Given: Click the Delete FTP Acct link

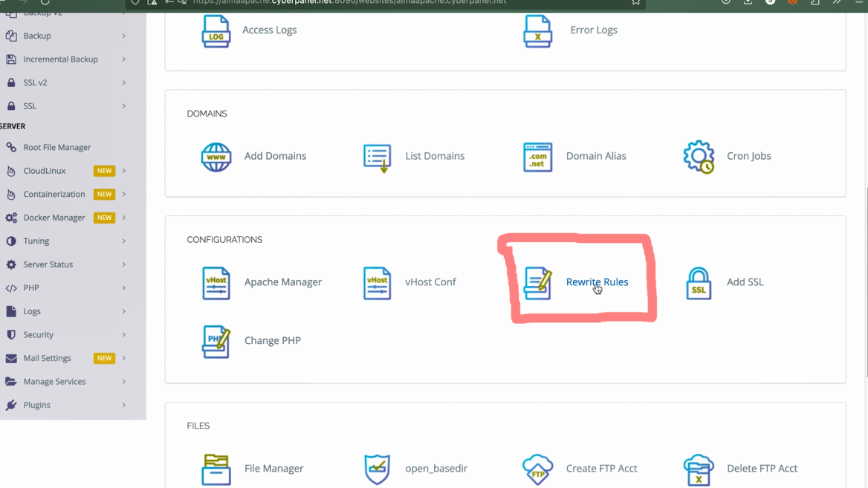Looking at the screenshot, I should tap(760, 469).
